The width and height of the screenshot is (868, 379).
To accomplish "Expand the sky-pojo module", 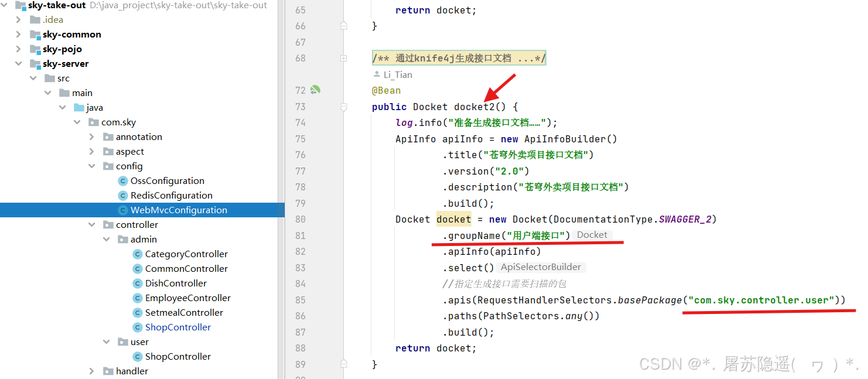I will (x=19, y=49).
